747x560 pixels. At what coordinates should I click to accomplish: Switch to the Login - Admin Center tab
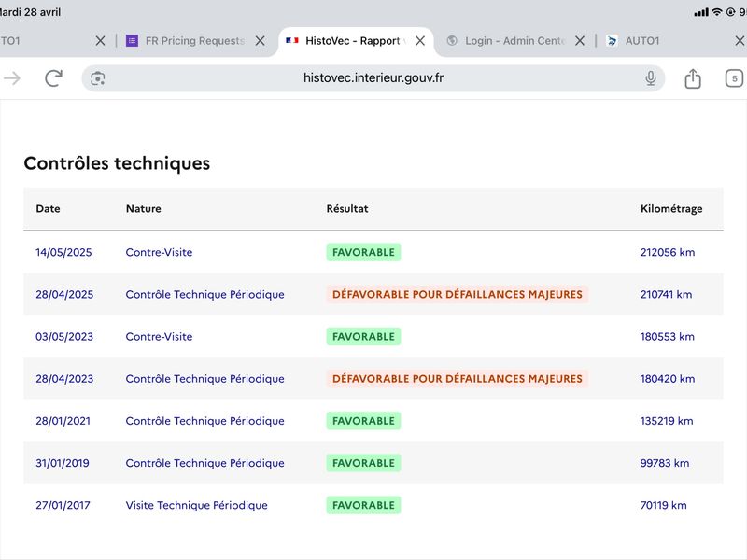point(506,41)
